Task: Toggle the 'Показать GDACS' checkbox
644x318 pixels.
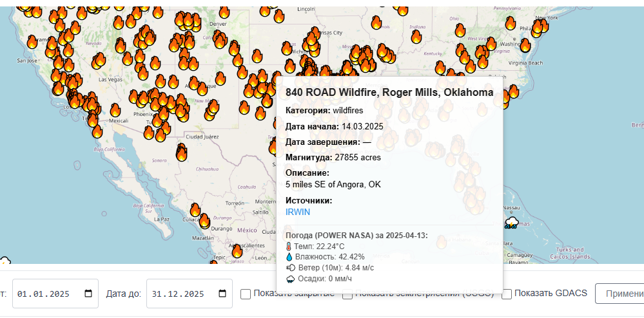Action: pyautogui.click(x=507, y=294)
